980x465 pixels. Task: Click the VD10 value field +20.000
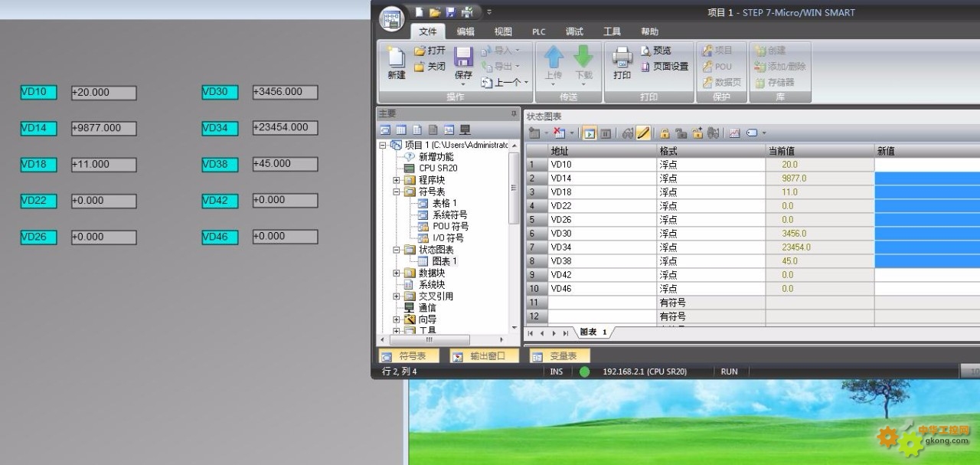103,93
